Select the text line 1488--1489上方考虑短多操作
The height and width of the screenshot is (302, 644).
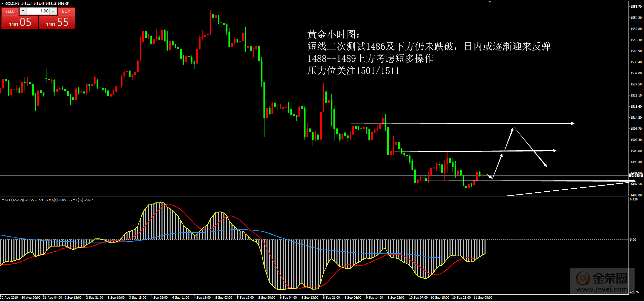(370, 59)
